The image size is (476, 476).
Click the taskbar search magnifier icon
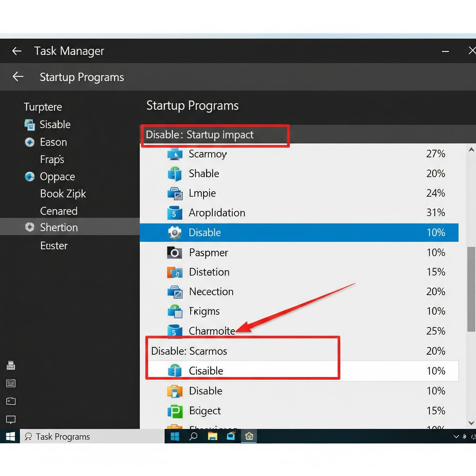pyautogui.click(x=193, y=436)
